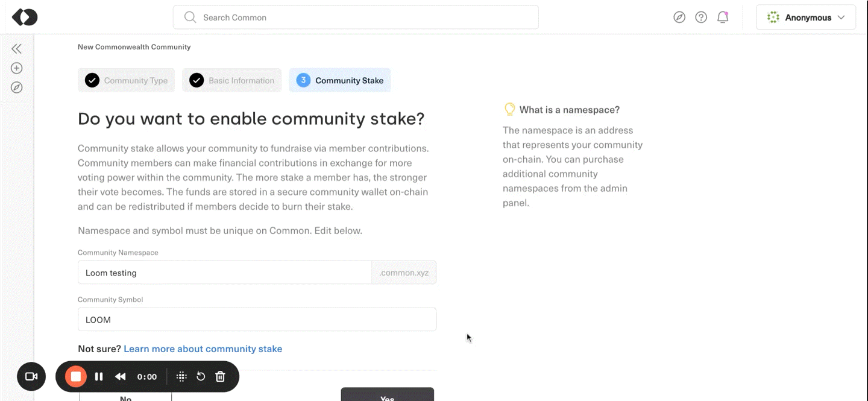Restart the recording with the circular arrow icon
This screenshot has height=401, width=868.
(x=201, y=377)
